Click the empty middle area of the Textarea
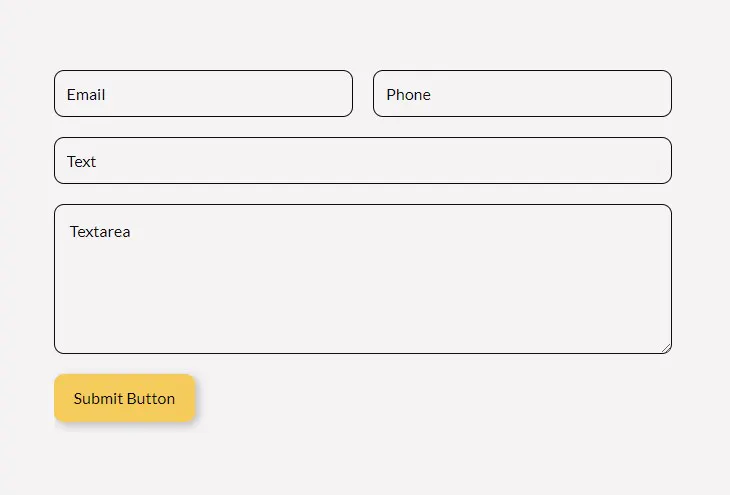The image size is (730, 495). pos(363,289)
